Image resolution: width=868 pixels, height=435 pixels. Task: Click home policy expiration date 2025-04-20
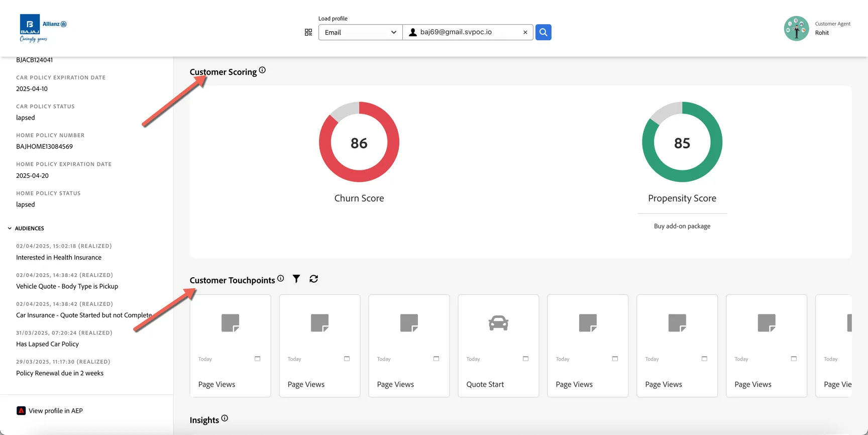(32, 176)
